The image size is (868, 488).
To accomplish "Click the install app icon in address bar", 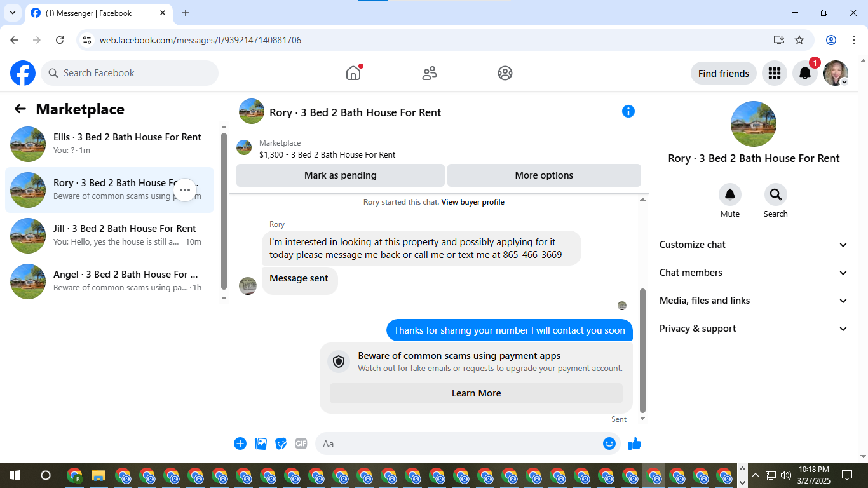I will pyautogui.click(x=779, y=40).
